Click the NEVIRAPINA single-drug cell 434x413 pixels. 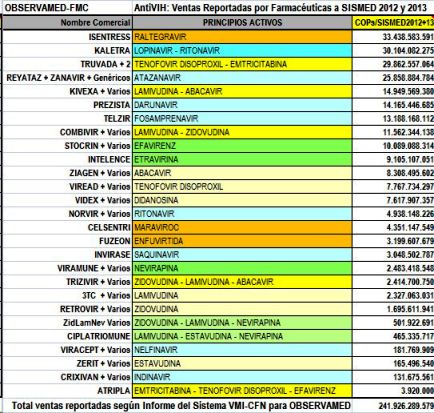242,268
